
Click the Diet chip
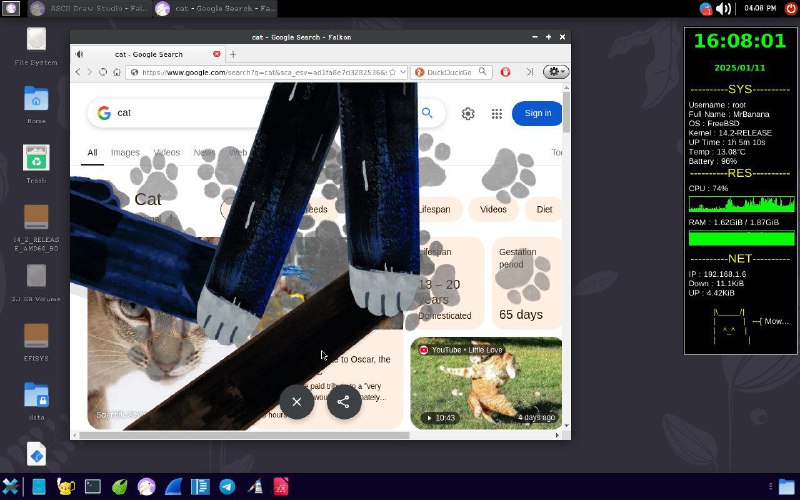(544, 209)
